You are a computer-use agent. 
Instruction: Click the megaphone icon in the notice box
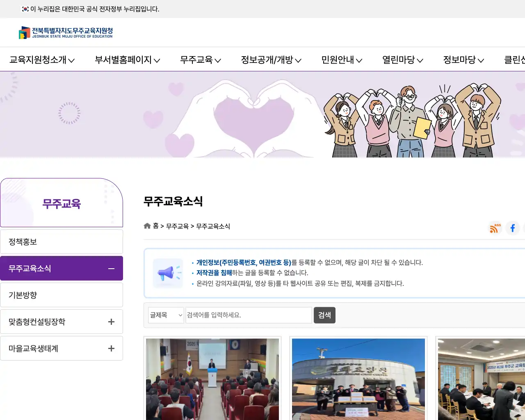[168, 273]
